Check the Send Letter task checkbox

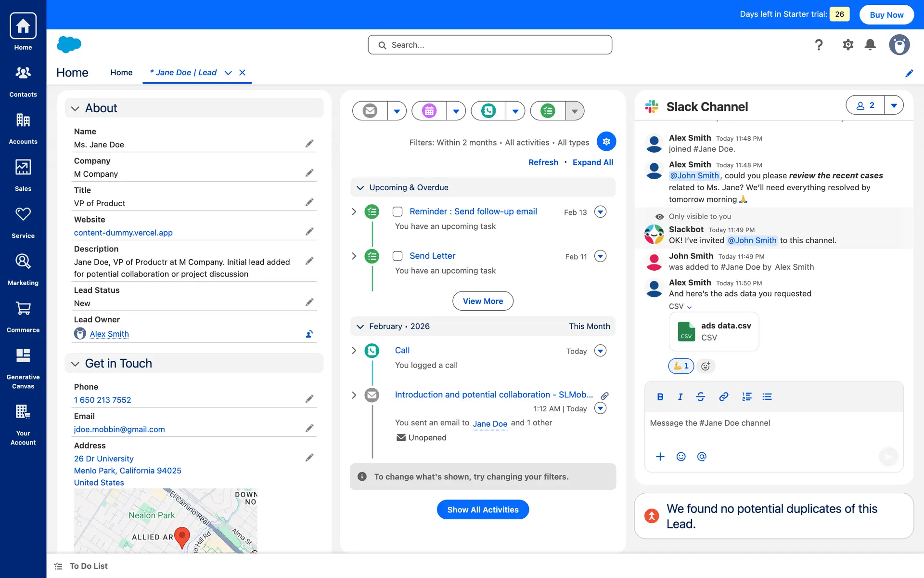point(398,256)
